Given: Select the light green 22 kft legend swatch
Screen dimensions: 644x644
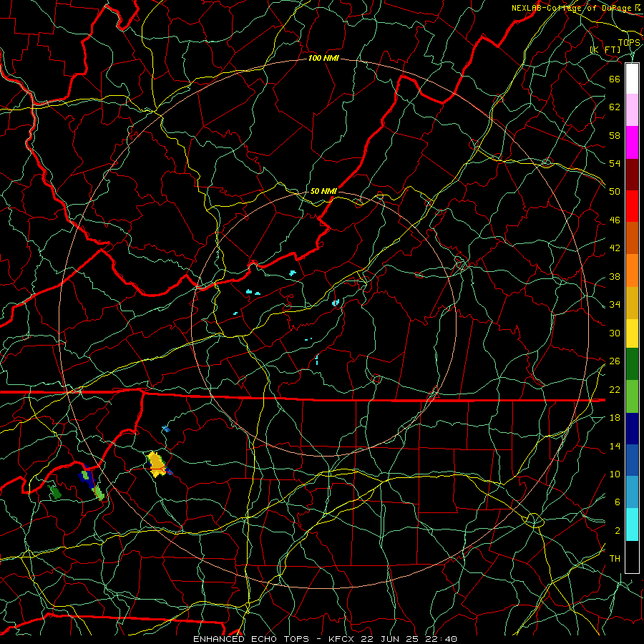Looking at the screenshot, I should click(632, 396).
